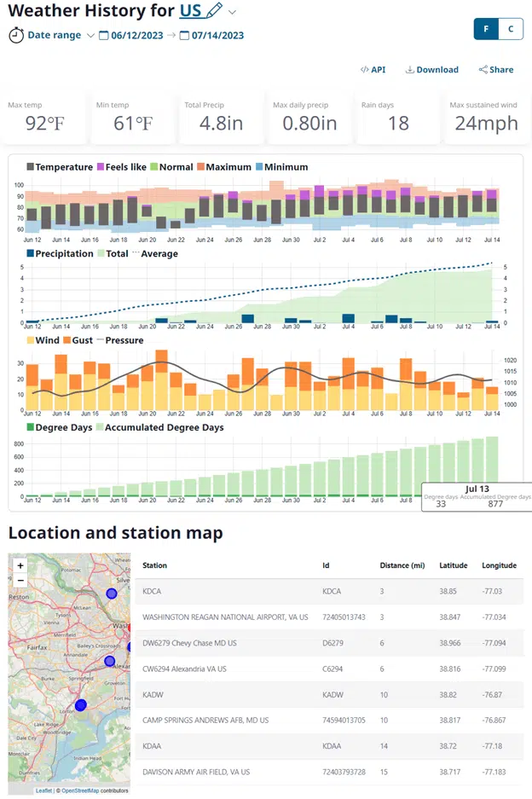The width and height of the screenshot is (532, 799).
Task: Click the Share option
Action: tap(495, 70)
